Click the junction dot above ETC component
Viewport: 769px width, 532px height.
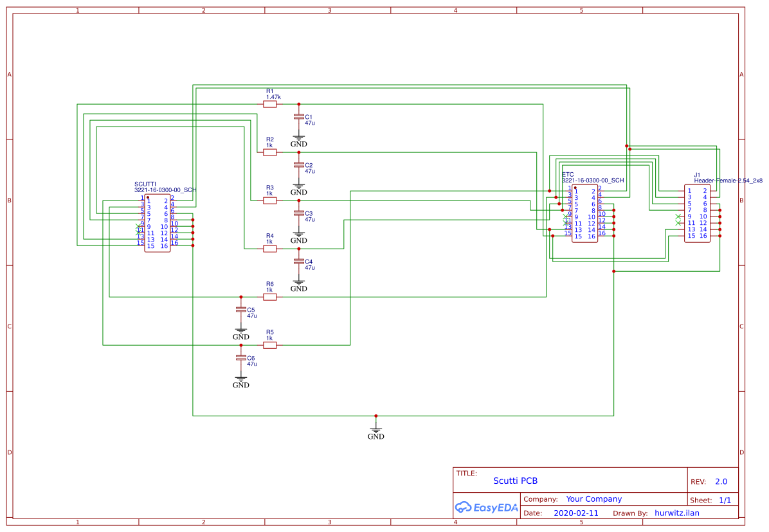click(627, 146)
